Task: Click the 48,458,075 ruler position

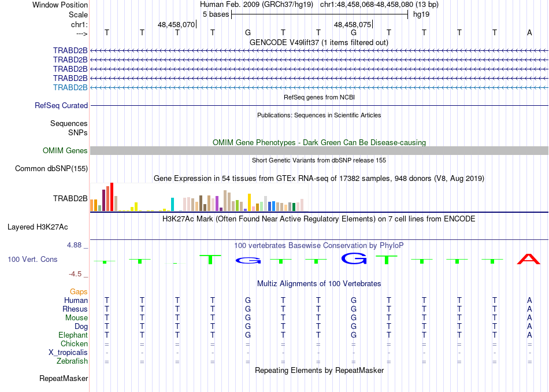Action: (353, 24)
